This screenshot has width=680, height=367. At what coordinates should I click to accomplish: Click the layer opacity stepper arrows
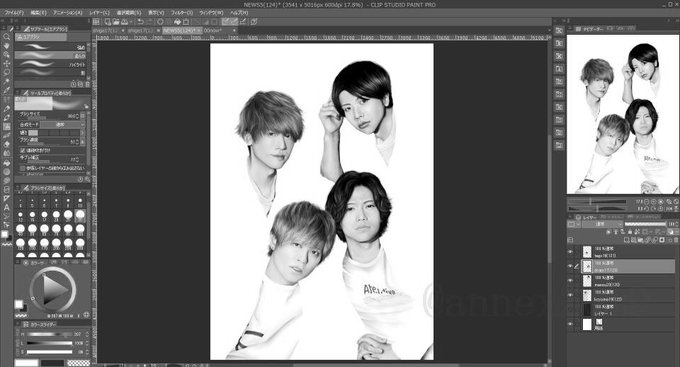point(676,224)
